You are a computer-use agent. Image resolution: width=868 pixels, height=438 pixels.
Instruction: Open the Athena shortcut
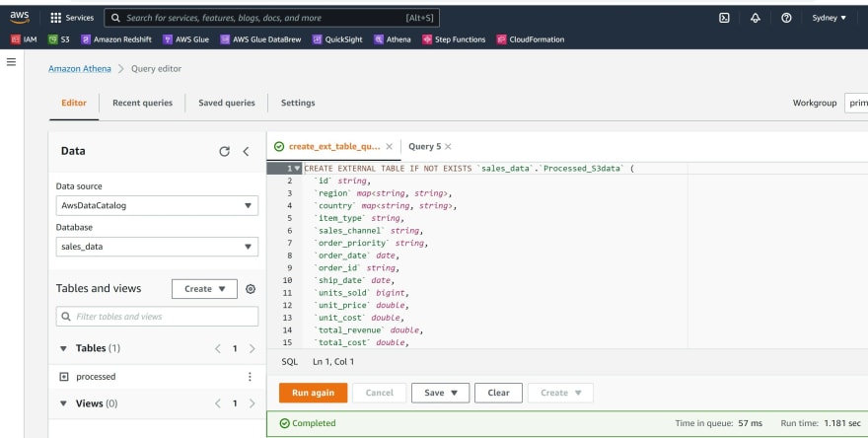click(393, 39)
